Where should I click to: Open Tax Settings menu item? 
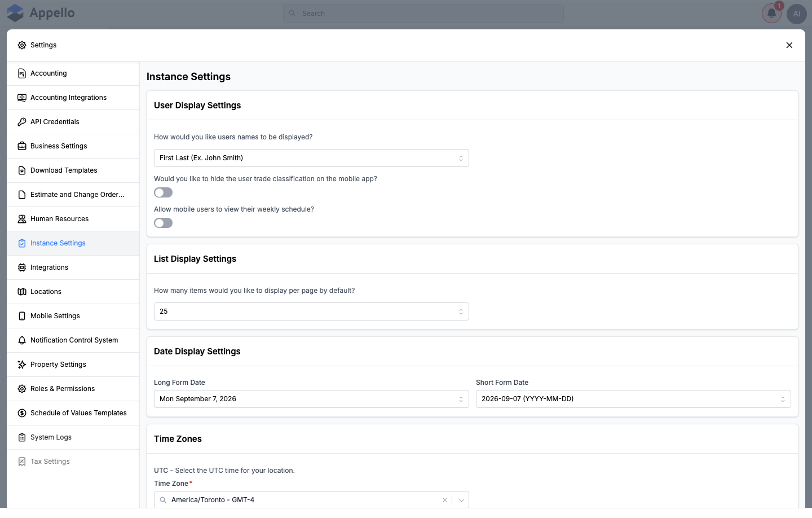[x=73, y=462]
